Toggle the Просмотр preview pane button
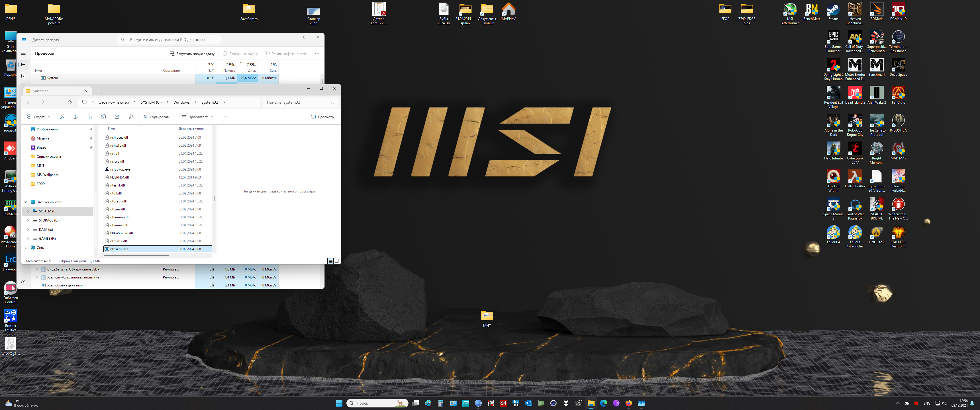This screenshot has width=980, height=410. (322, 117)
